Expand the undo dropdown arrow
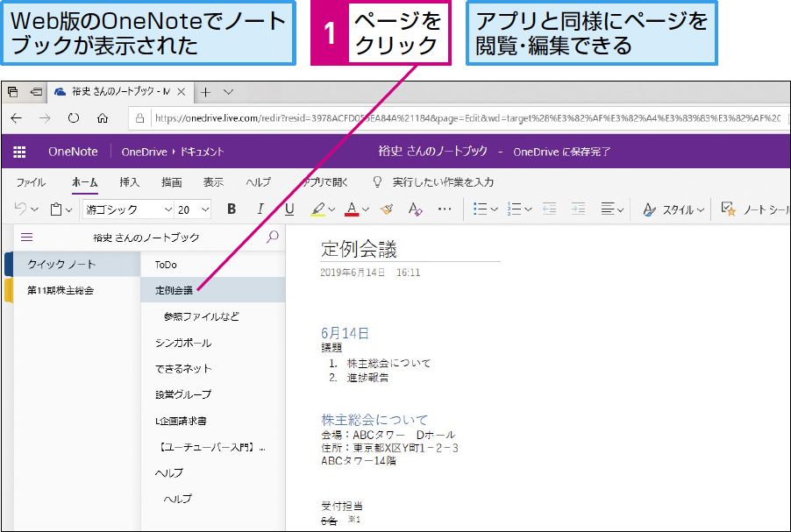 click(x=34, y=209)
